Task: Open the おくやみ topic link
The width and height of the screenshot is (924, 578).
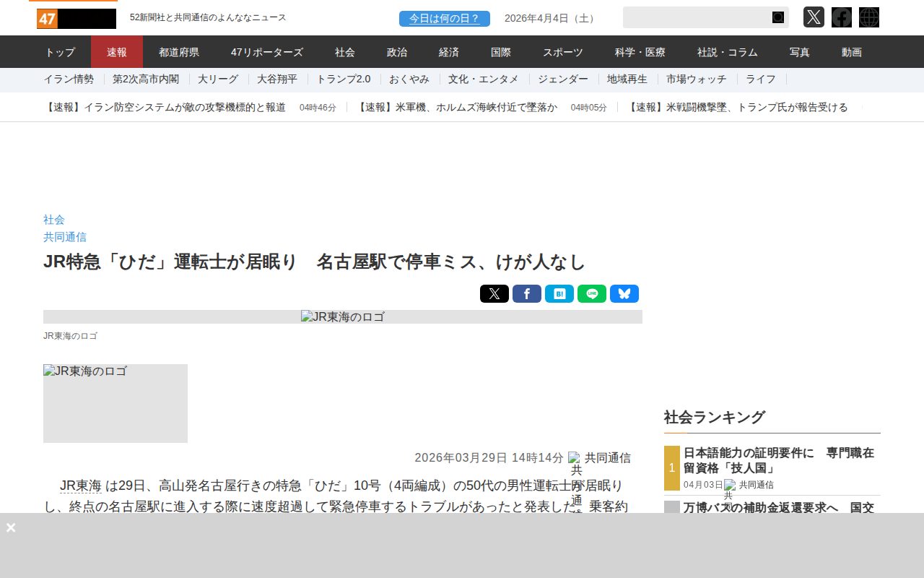Action: (409, 79)
